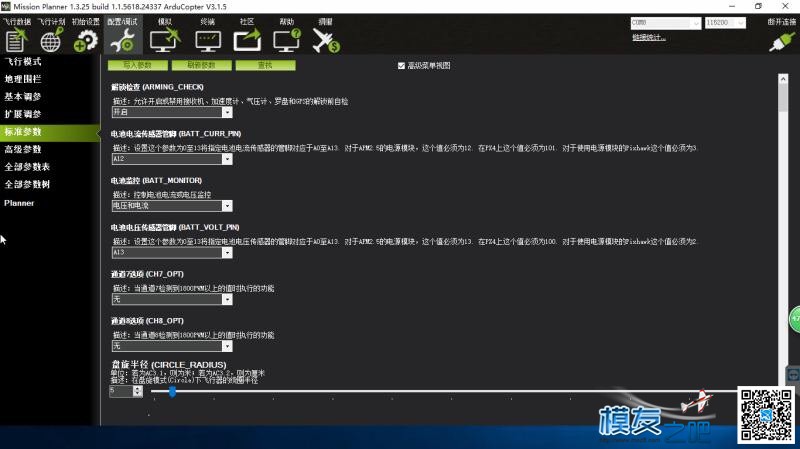Image resolution: width=800 pixels, height=449 pixels.
Task: Click the CIRCLE_RADIUS slider handle
Action: pyautogui.click(x=172, y=392)
